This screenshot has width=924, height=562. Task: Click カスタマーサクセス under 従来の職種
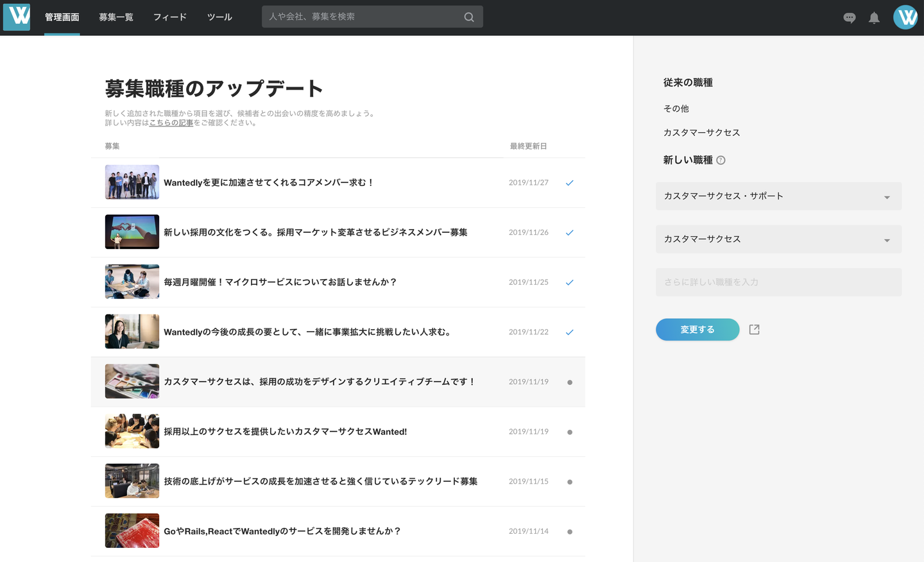tap(702, 133)
